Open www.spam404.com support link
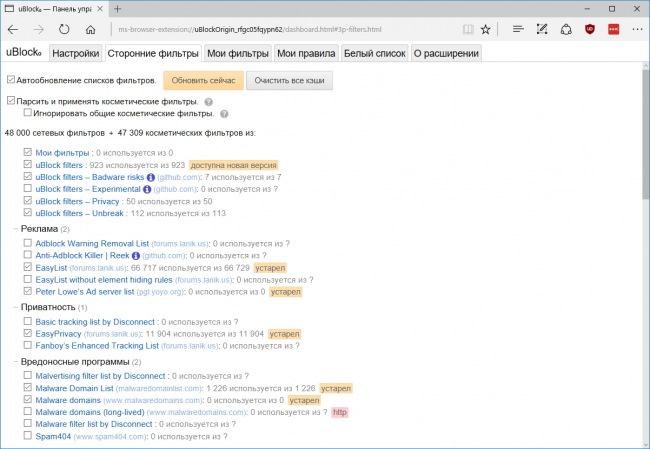 (110, 437)
